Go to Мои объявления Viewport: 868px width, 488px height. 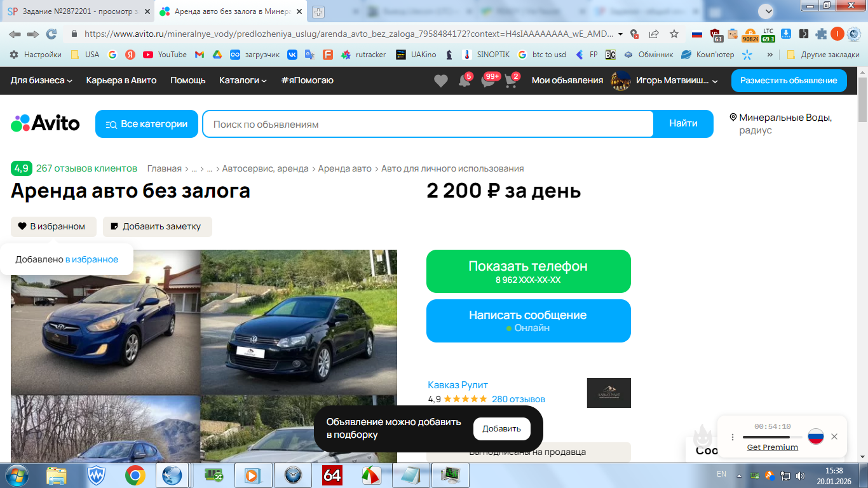point(567,81)
